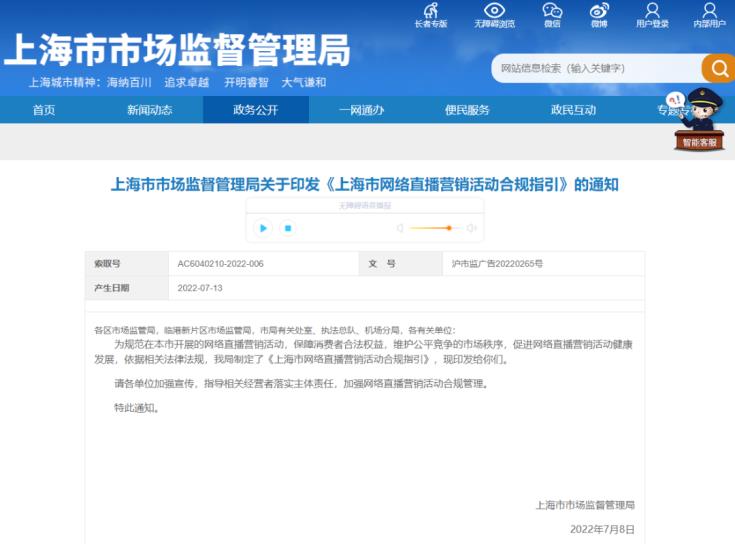
Task: Click the website search input field
Action: tap(596, 68)
